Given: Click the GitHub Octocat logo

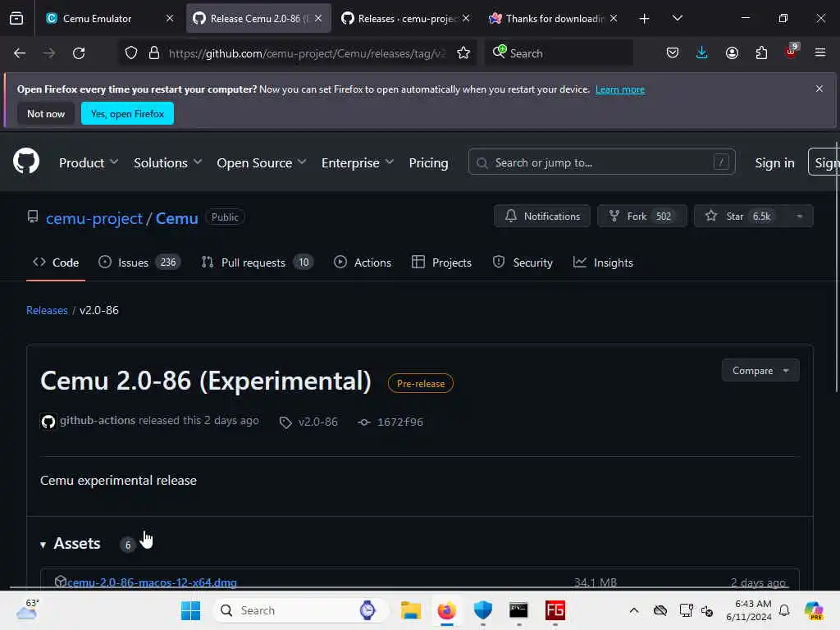Looking at the screenshot, I should click(26, 161).
